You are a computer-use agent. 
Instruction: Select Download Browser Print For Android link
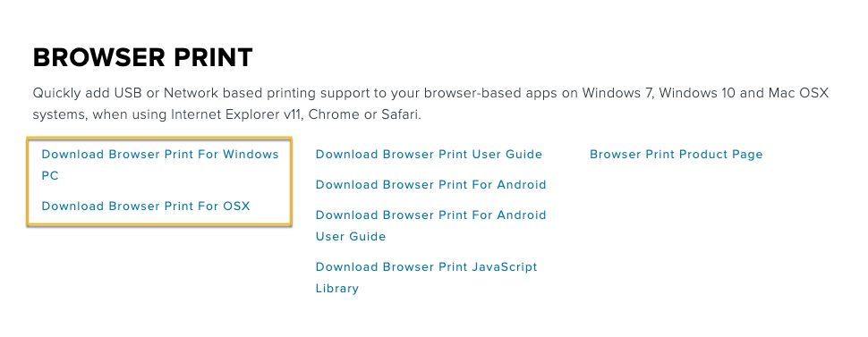click(431, 185)
